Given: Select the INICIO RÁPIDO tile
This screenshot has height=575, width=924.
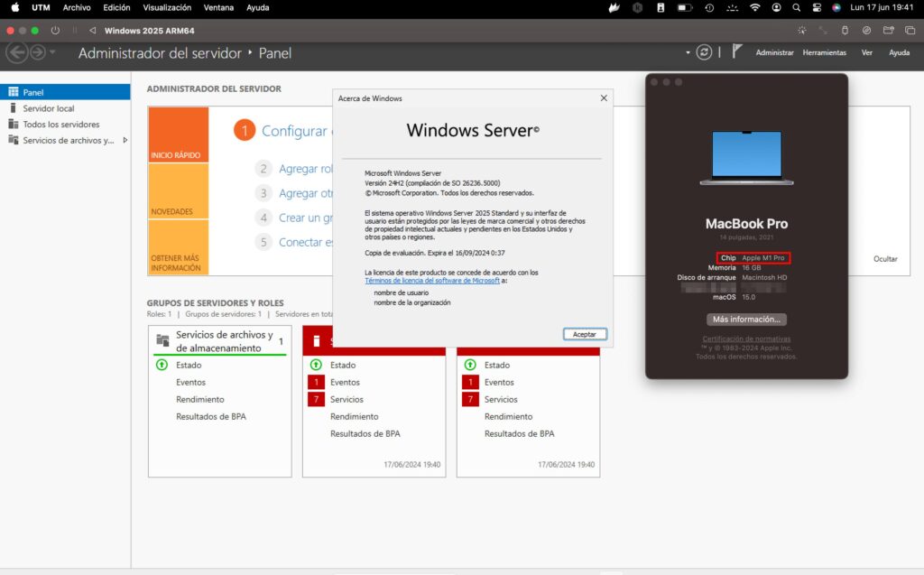Looking at the screenshot, I should (178, 134).
